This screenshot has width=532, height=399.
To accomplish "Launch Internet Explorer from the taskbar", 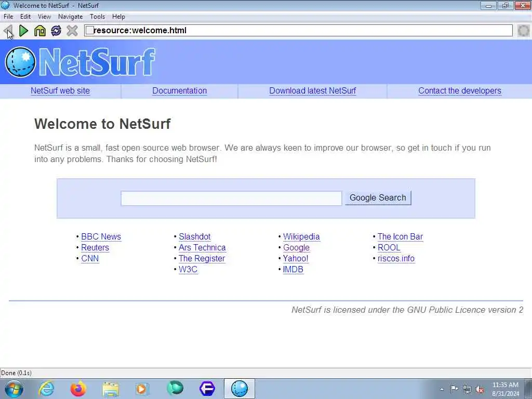I will point(46,389).
